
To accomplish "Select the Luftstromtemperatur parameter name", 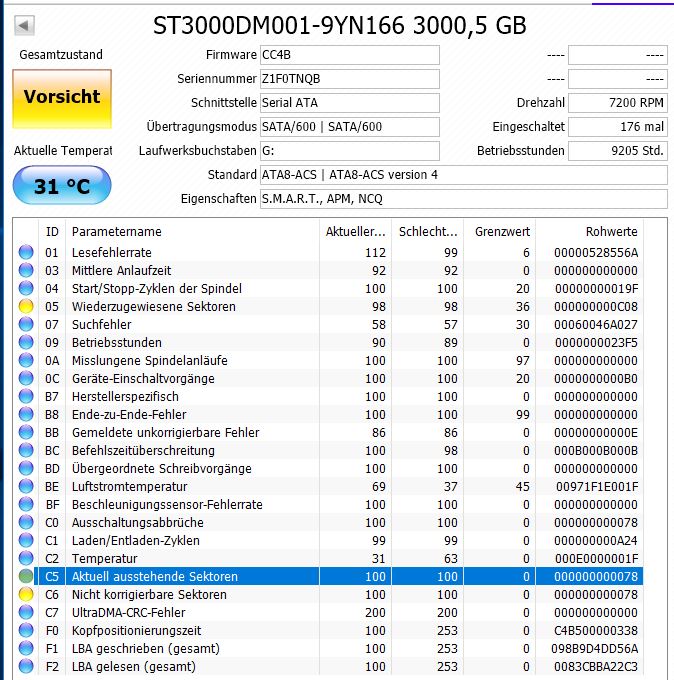I will tap(129, 487).
